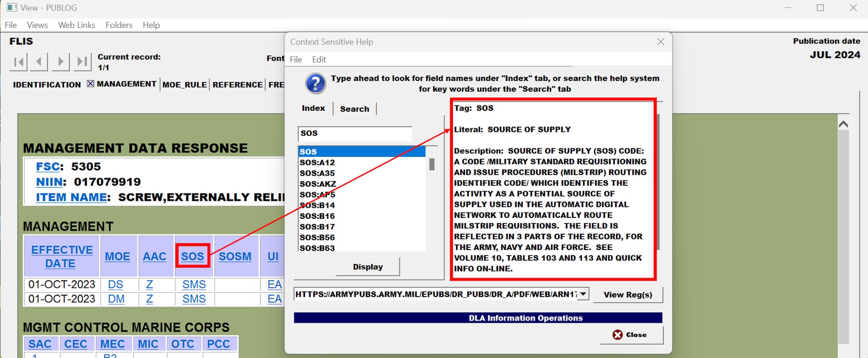Image resolution: width=868 pixels, height=358 pixels.
Task: Go to previous record arrow
Action: coord(39,61)
